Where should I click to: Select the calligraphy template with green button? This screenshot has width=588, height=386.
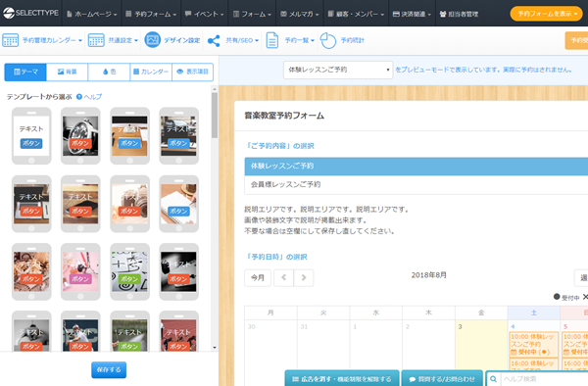tap(129, 271)
